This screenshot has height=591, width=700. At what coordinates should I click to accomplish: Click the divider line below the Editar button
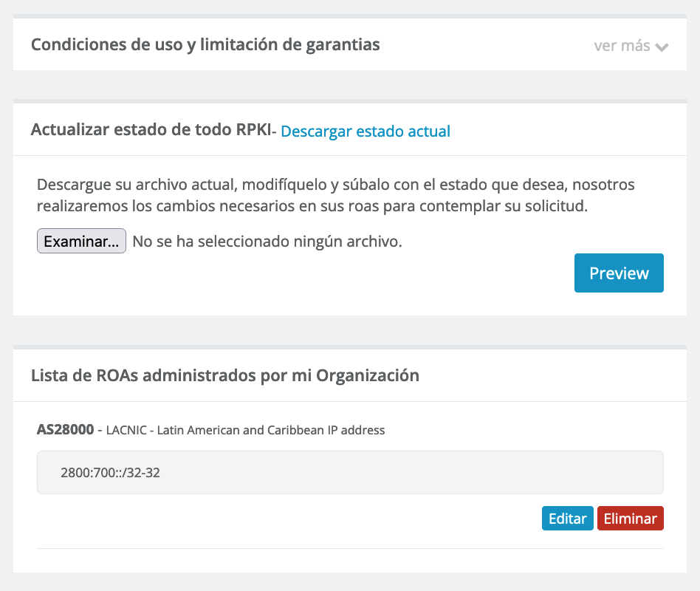point(350,548)
